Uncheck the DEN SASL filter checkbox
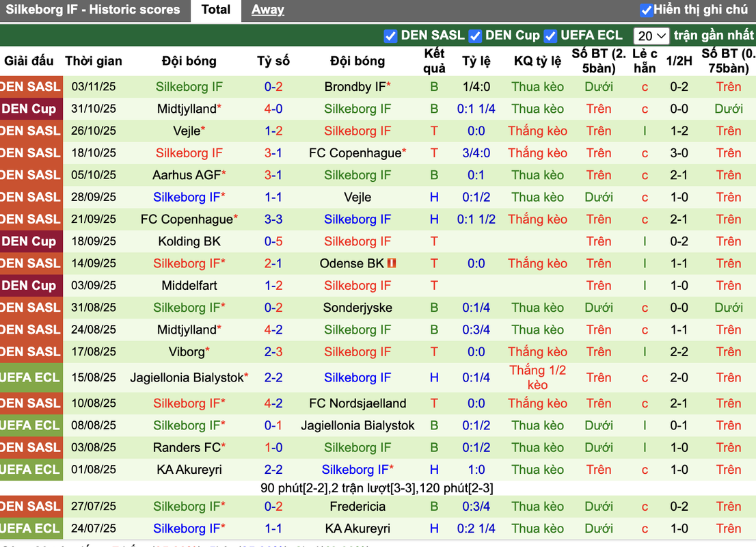 (390, 36)
